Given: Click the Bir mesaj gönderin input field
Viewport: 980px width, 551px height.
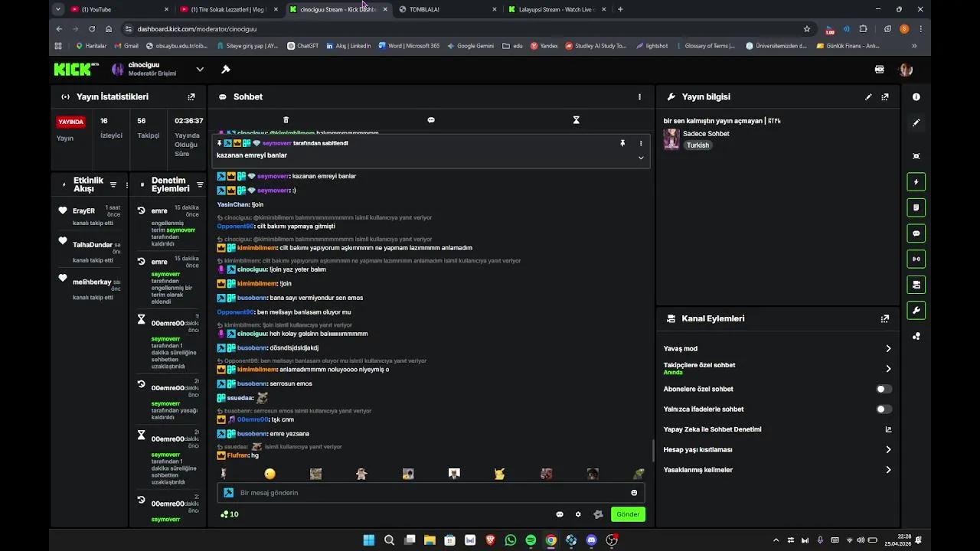Looking at the screenshot, I should (x=431, y=493).
